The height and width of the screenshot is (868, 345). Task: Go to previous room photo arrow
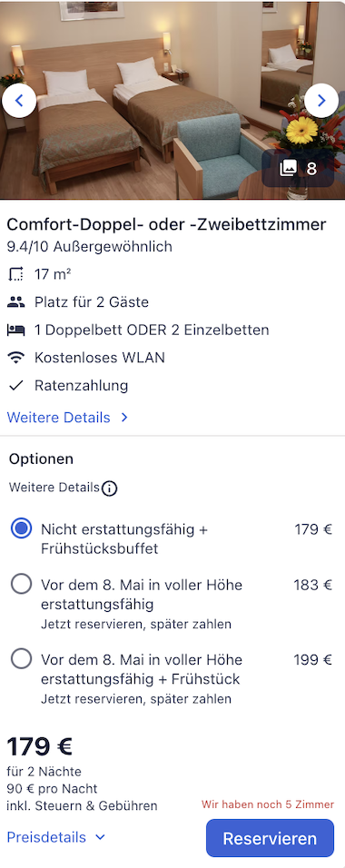[19, 100]
